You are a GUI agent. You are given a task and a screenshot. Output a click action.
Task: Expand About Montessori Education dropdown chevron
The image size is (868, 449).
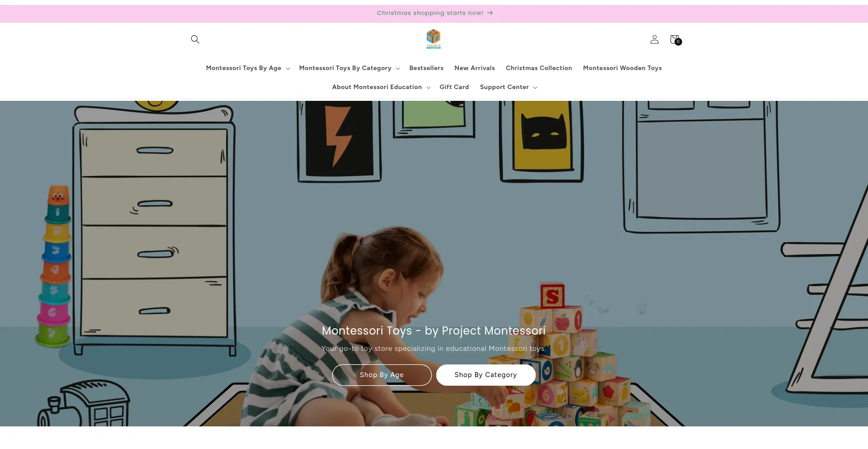429,88
